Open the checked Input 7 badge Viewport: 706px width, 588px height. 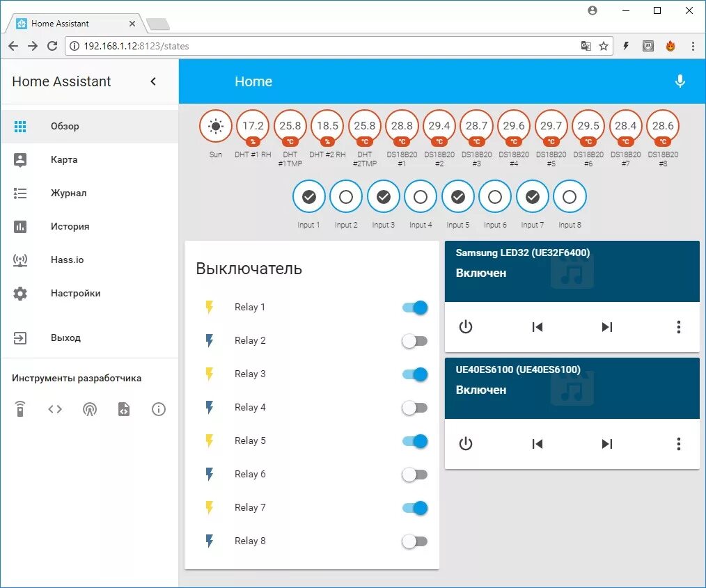532,197
